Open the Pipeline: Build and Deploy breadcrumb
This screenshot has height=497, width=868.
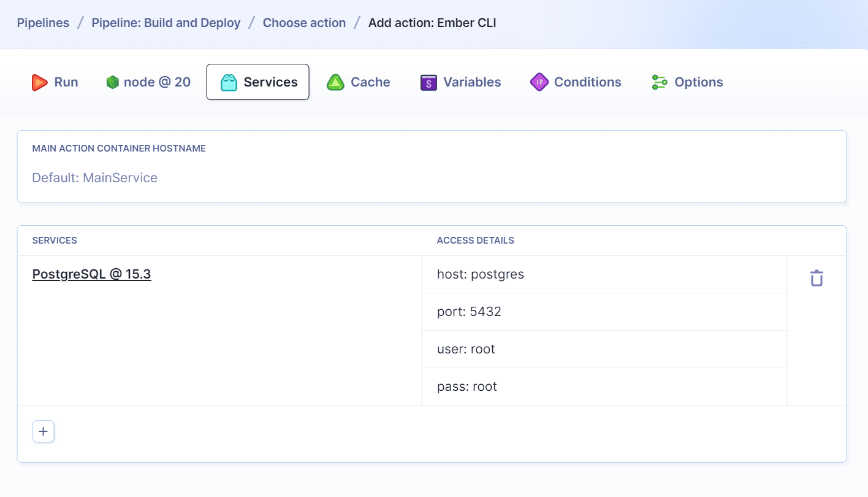tap(166, 23)
